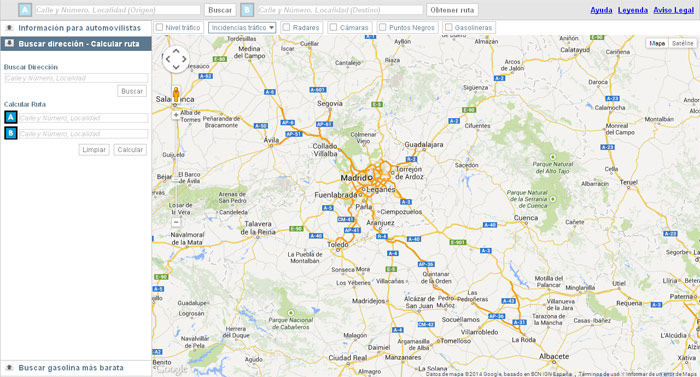The image size is (700, 377).
Task: Expand Buscar gasolina más barata section
Action: 76,368
